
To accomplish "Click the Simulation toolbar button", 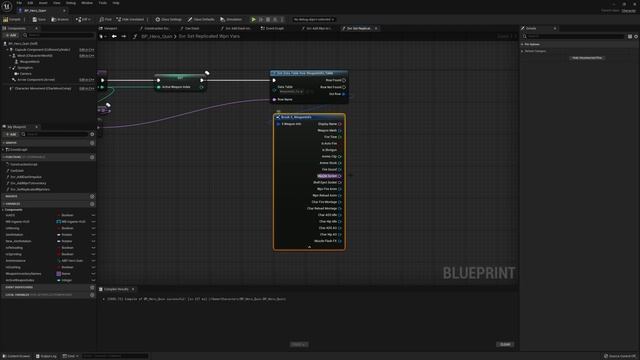I will click(231, 19).
